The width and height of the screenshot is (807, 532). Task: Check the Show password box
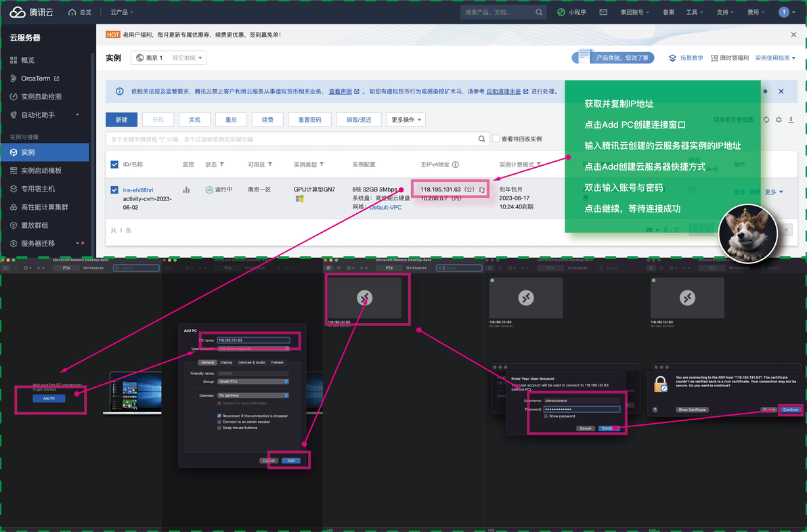coord(546,416)
